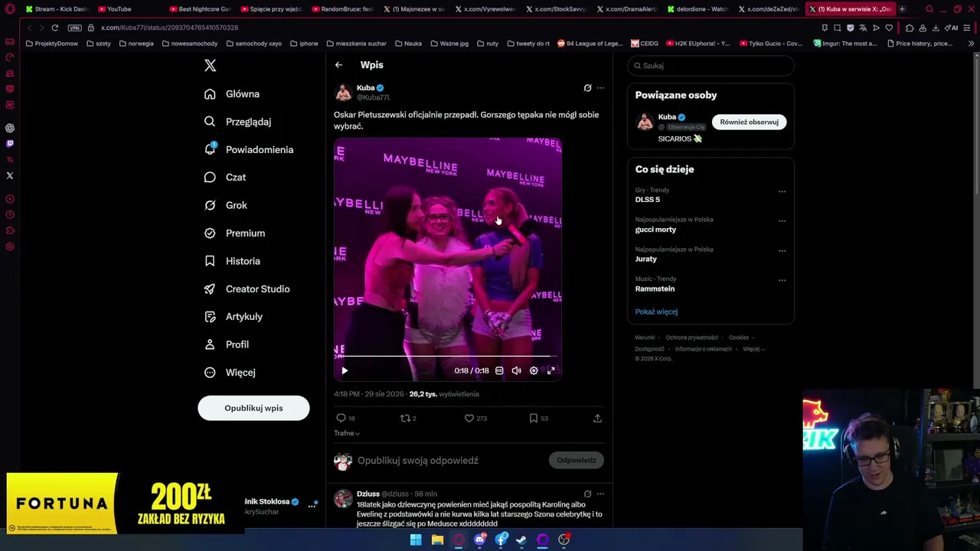Open more options on Kuba's post
The height and width of the screenshot is (551, 980).
(x=600, y=88)
